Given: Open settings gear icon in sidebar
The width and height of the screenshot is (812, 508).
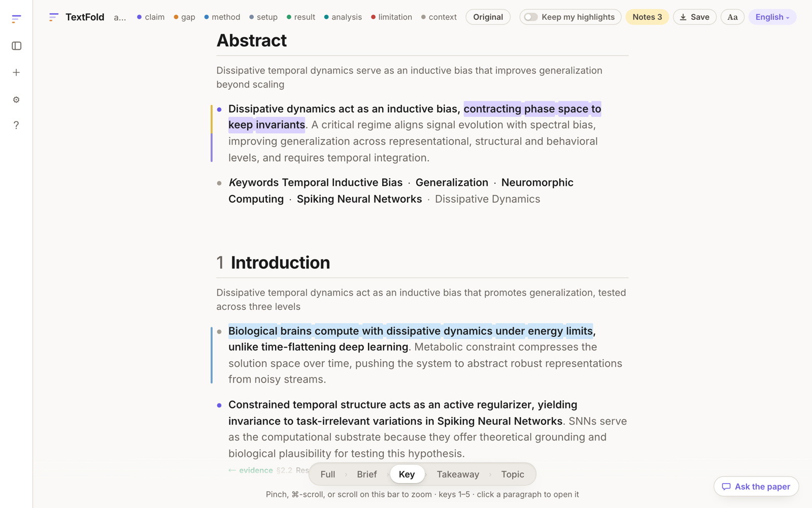Looking at the screenshot, I should pyautogui.click(x=16, y=100).
